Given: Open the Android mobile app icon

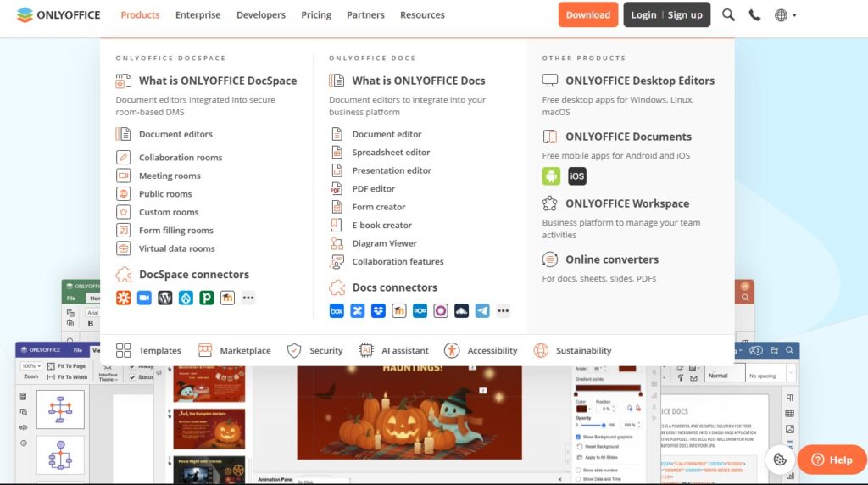Looking at the screenshot, I should tap(551, 176).
